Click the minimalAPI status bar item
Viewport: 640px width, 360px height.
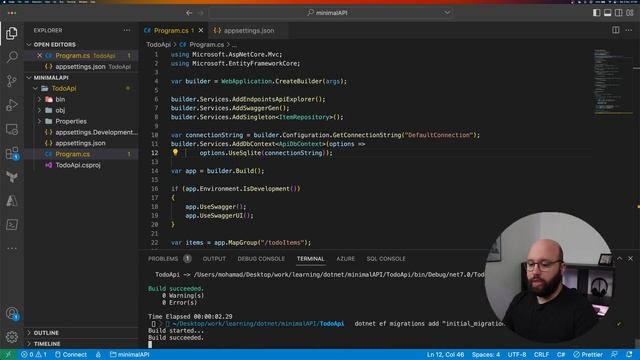tap(129, 354)
